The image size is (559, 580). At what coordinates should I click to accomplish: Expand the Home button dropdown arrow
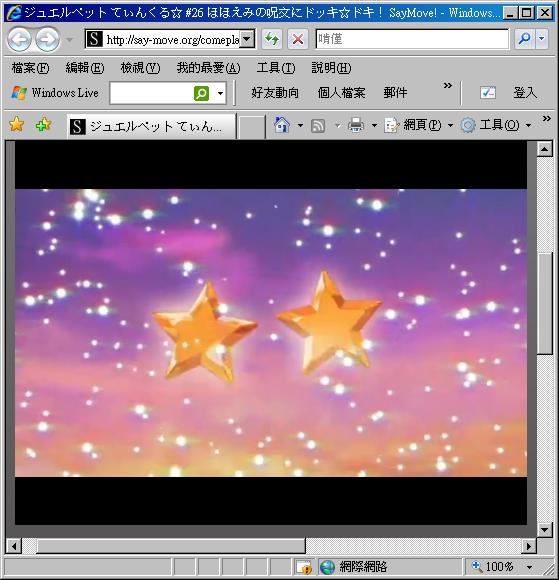(x=300, y=125)
